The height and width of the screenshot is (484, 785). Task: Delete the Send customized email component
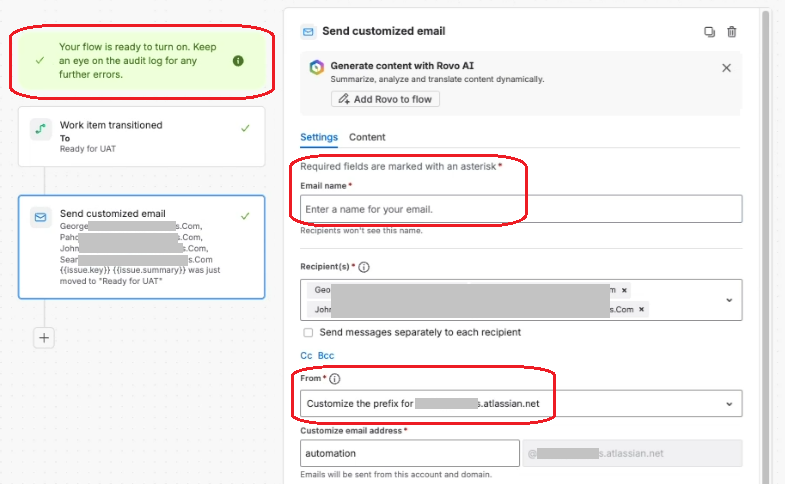731,32
